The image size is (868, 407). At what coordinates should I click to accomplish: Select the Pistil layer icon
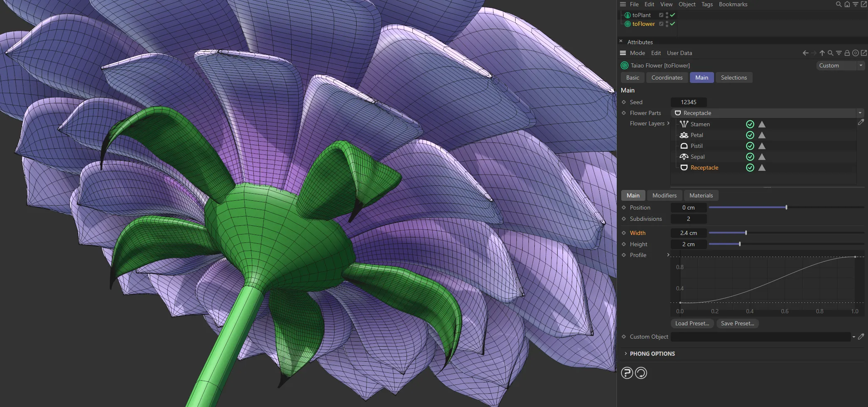684,146
